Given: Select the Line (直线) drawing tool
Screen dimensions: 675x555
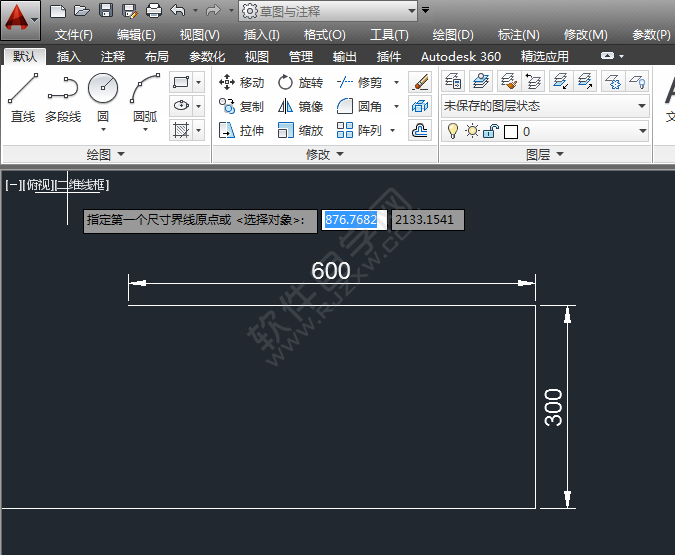Looking at the screenshot, I should click(22, 98).
